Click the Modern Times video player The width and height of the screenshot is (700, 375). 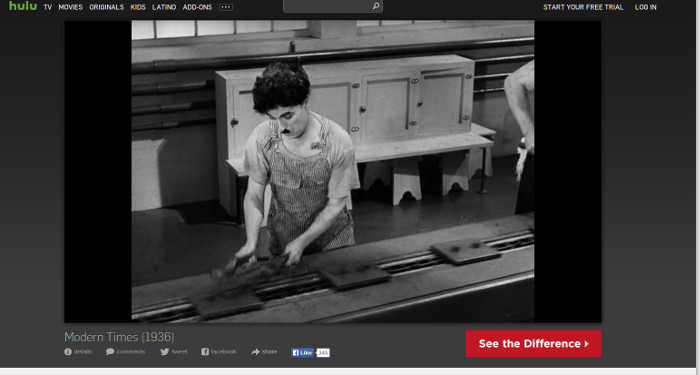coord(333,171)
